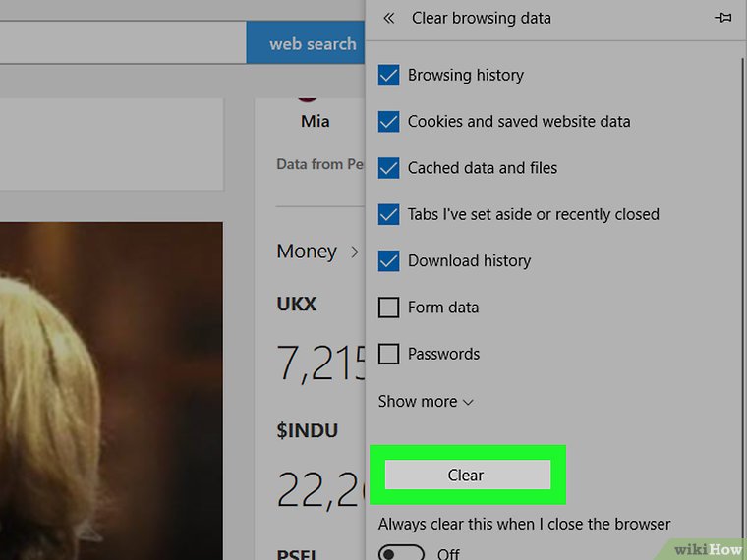This screenshot has height=560, width=747.
Task: Click the Clear button
Action: pyautogui.click(x=467, y=475)
